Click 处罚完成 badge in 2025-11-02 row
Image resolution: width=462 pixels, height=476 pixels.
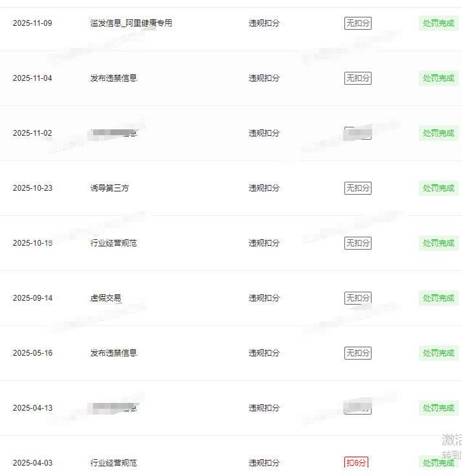pos(438,133)
